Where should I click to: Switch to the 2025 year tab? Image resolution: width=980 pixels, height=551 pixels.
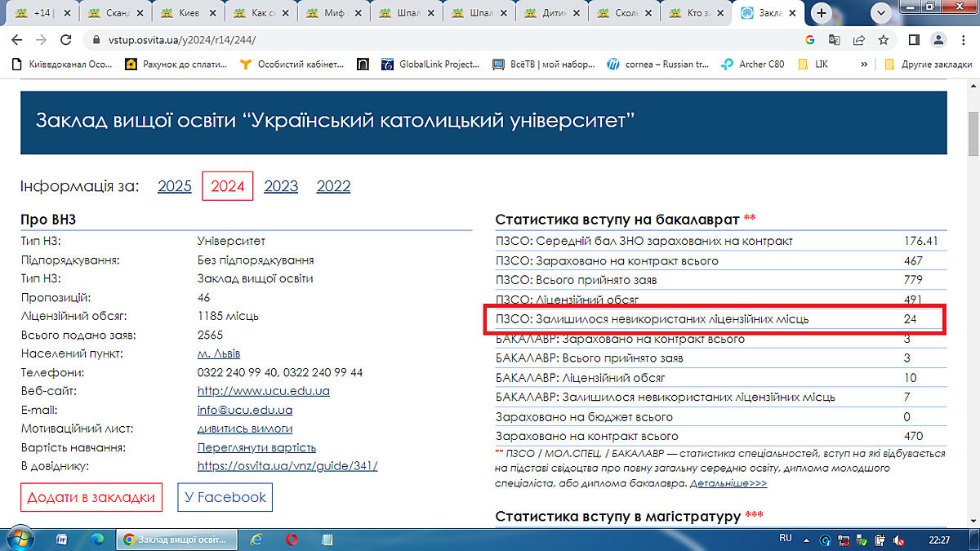(x=174, y=186)
